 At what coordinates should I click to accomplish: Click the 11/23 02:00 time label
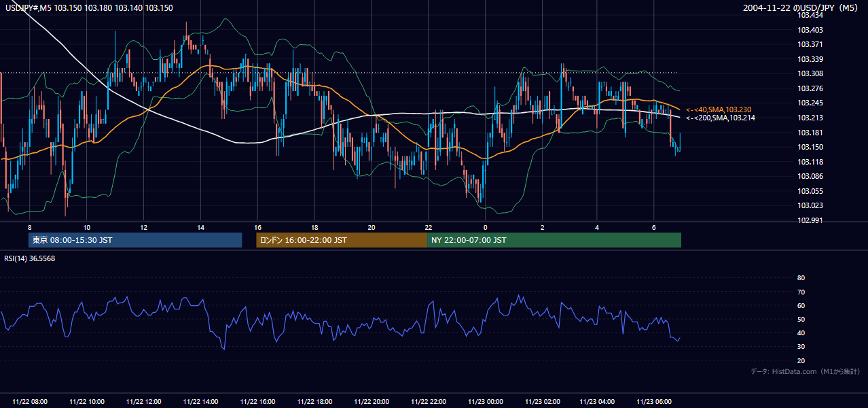(x=542, y=402)
